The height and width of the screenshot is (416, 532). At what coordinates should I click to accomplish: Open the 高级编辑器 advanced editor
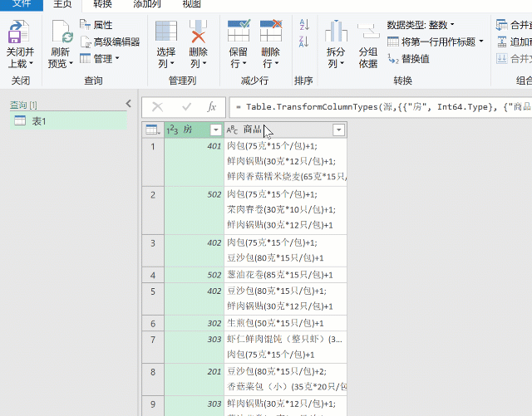[x=111, y=42]
